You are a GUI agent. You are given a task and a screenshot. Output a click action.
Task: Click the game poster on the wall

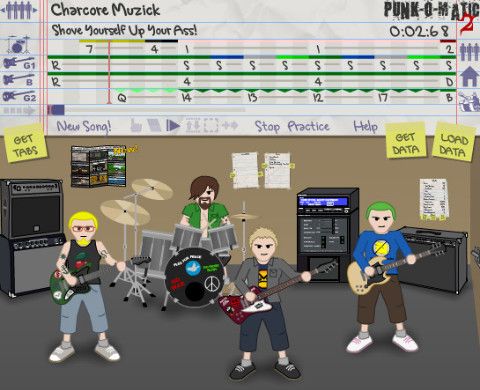coord(99,166)
